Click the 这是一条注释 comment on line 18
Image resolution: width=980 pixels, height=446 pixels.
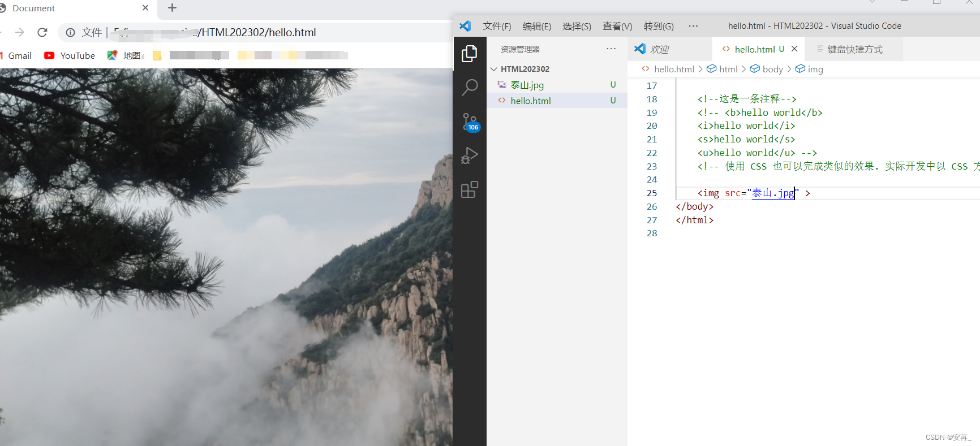pyautogui.click(x=747, y=99)
